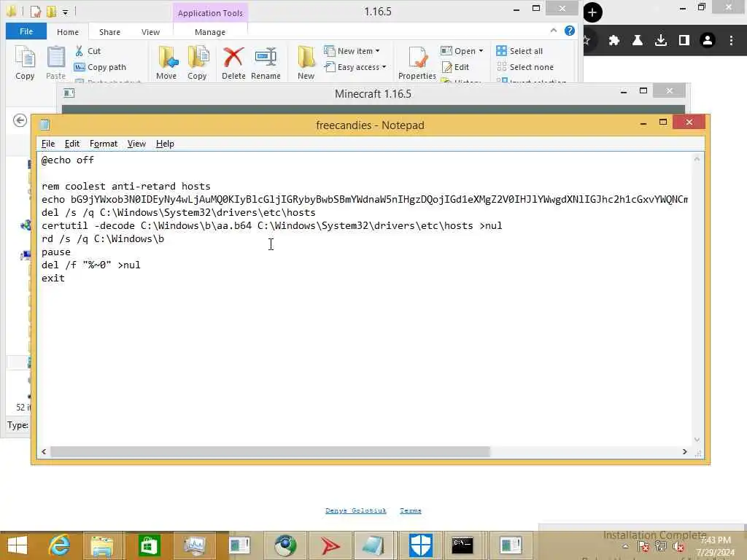Open the Terms link at page bottom
747x560 pixels.
pyautogui.click(x=410, y=510)
